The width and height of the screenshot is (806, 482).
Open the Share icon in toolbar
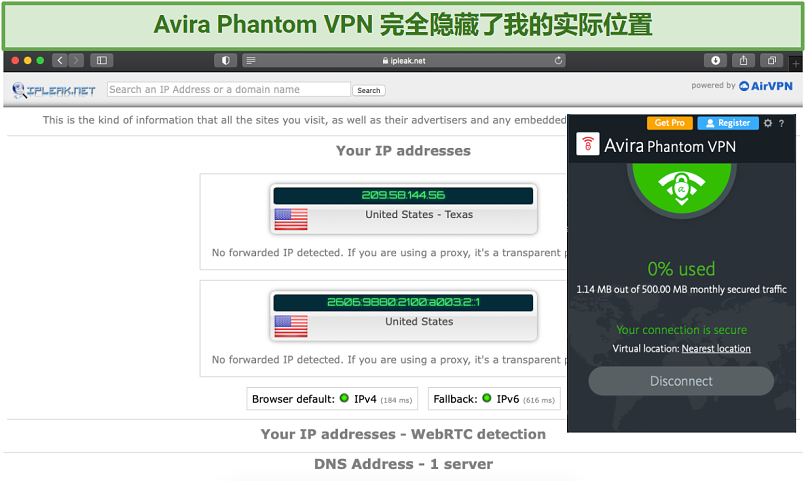(743, 61)
